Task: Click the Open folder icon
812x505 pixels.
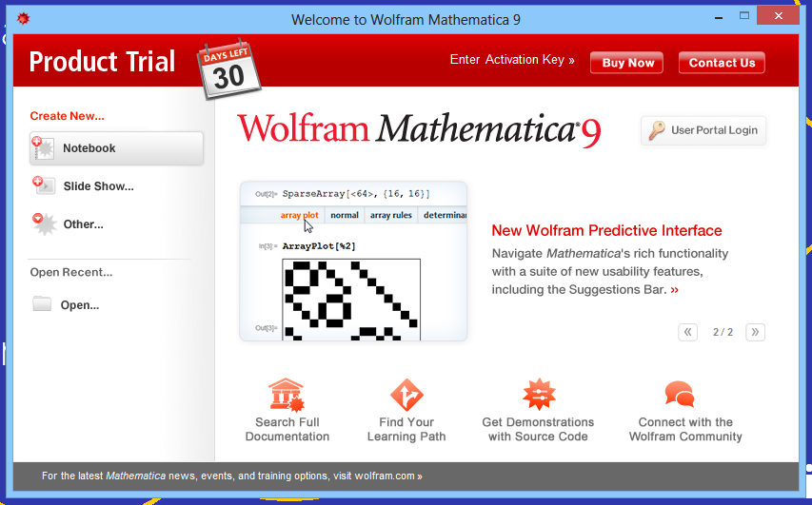Action: coord(42,303)
